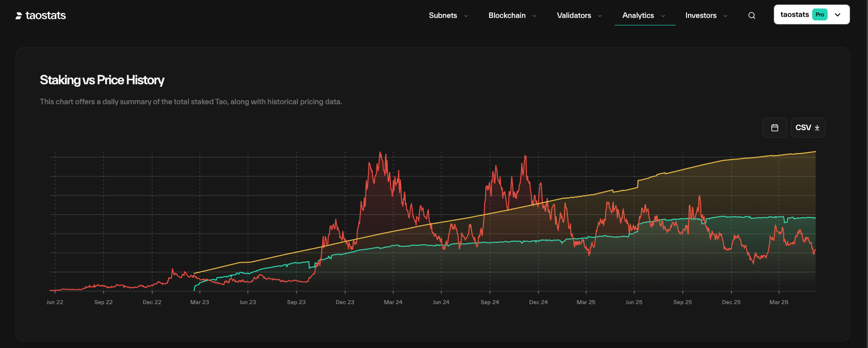Click the Sep 24 axis label
The height and width of the screenshot is (348, 868).
490,302
